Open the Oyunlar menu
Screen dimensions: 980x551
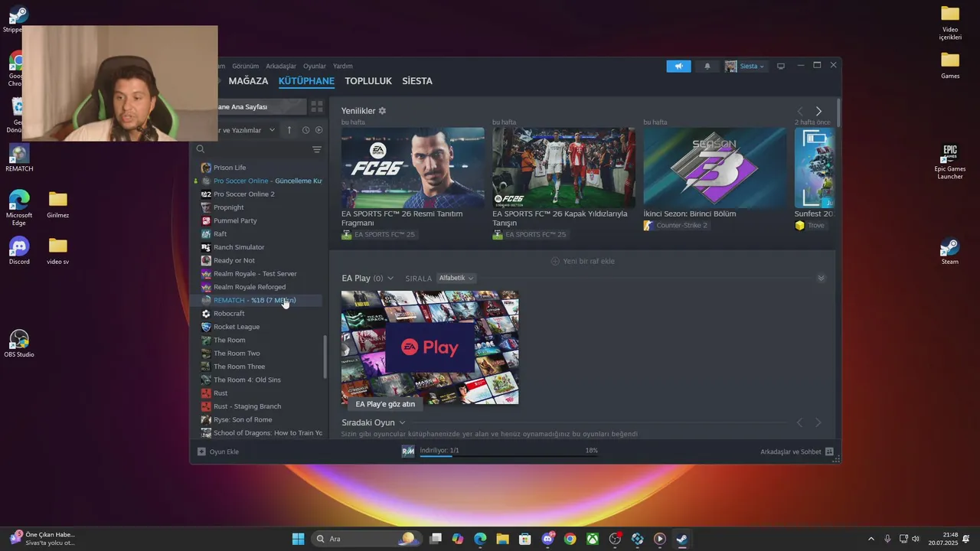[315, 66]
